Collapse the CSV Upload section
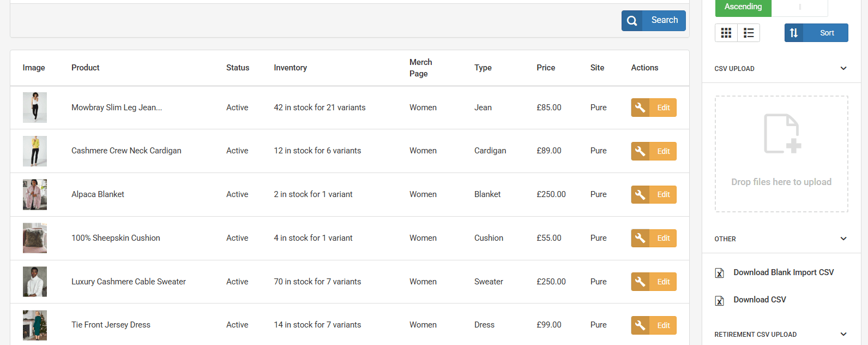 point(843,68)
